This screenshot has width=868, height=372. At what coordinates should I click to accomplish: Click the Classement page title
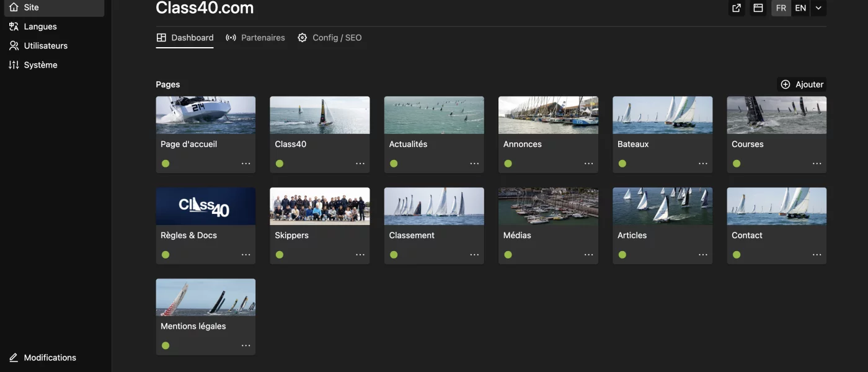[x=412, y=236]
